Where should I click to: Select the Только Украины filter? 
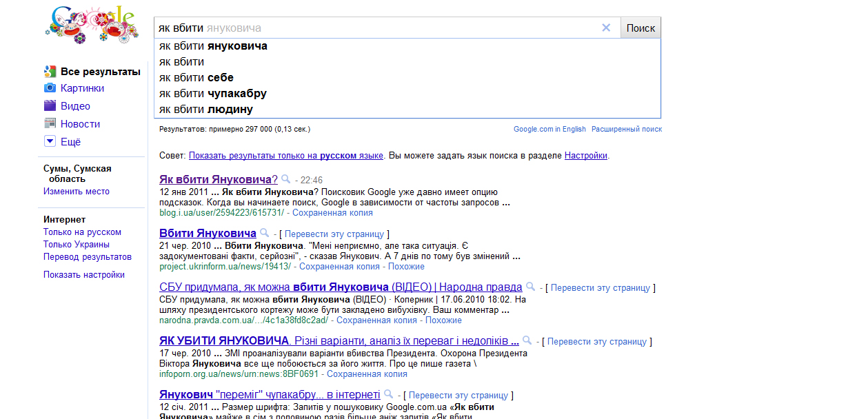(x=77, y=245)
